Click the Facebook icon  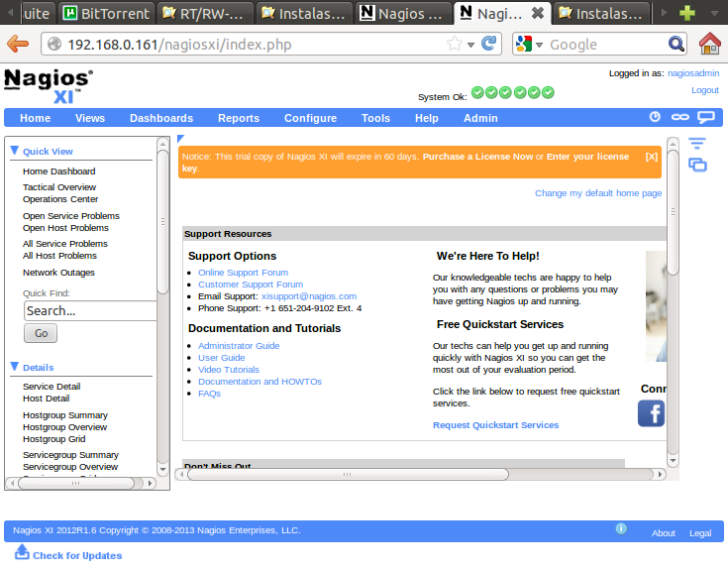(651, 413)
